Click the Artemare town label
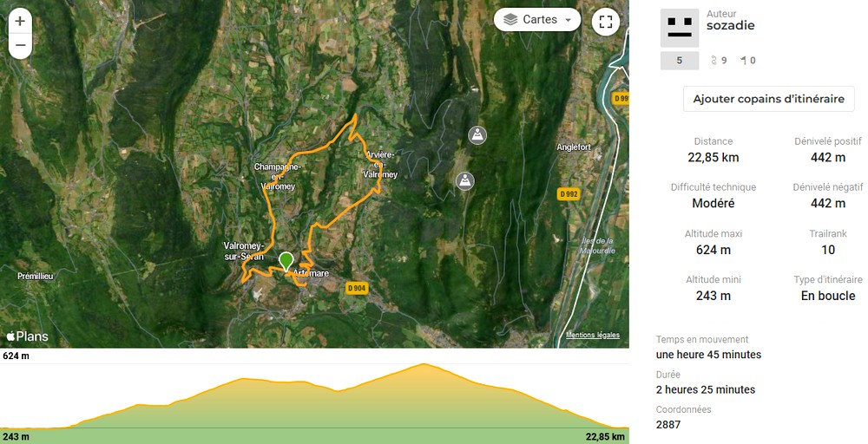 [x=311, y=273]
